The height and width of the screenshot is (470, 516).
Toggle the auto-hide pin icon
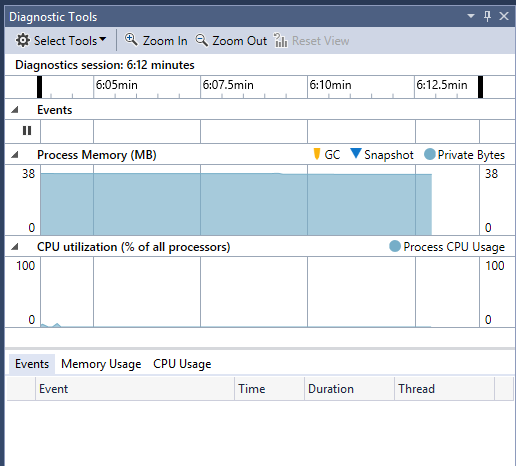[x=487, y=16]
